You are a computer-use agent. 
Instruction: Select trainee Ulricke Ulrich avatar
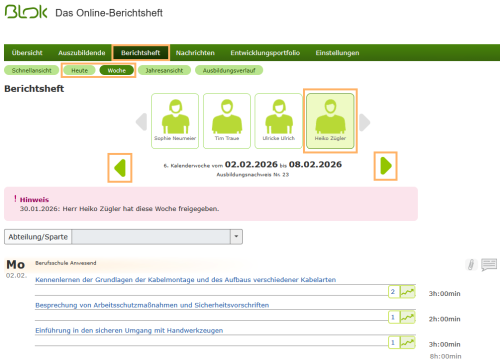tap(278, 121)
